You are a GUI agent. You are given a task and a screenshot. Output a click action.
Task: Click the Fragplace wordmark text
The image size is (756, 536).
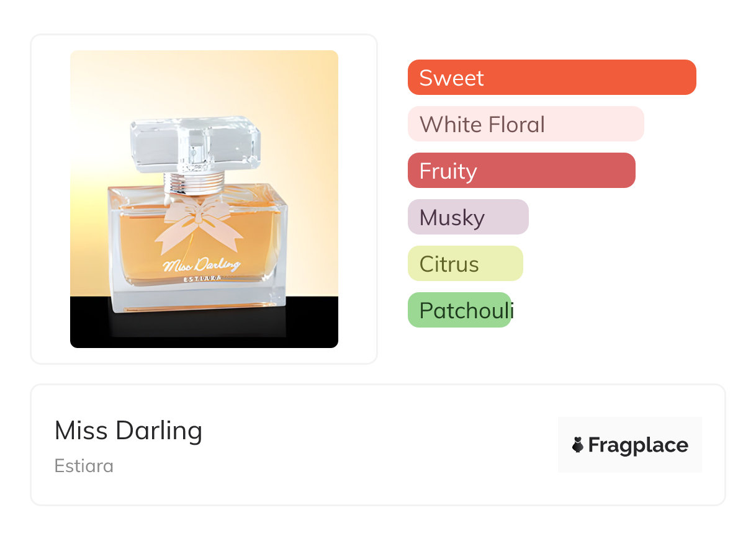point(638,445)
